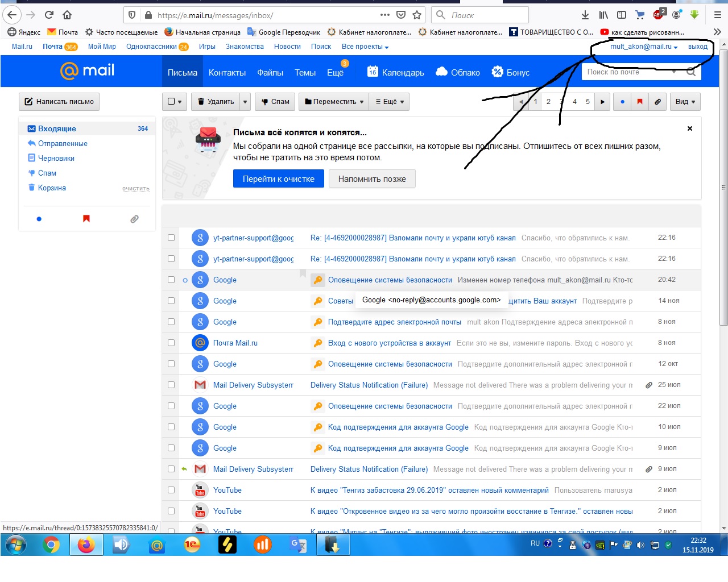The height and width of the screenshot is (582, 728).
Task: Open Google Chrome from taskbar
Action: pyautogui.click(x=51, y=545)
